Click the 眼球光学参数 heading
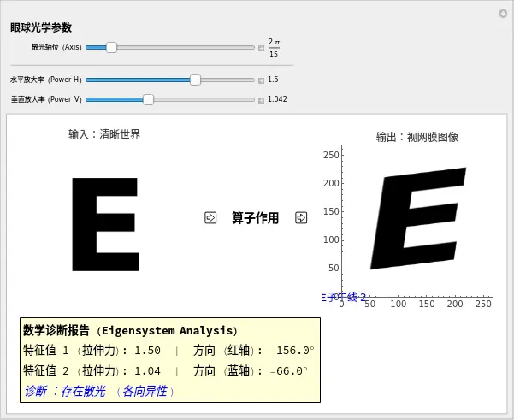 41,28
